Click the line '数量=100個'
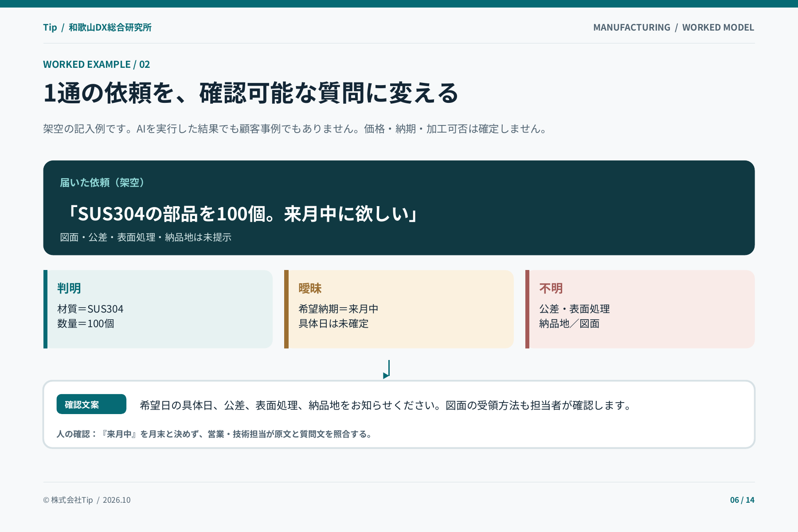 [x=86, y=324]
